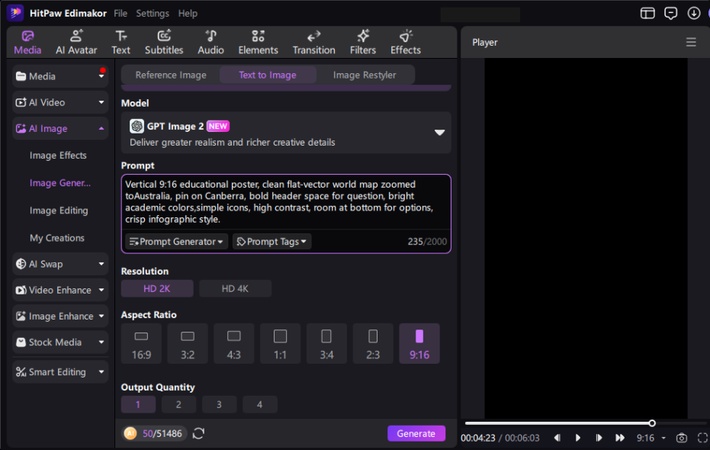The width and height of the screenshot is (710, 450).
Task: Expand the Stock Media sidebar section
Action: [60, 342]
